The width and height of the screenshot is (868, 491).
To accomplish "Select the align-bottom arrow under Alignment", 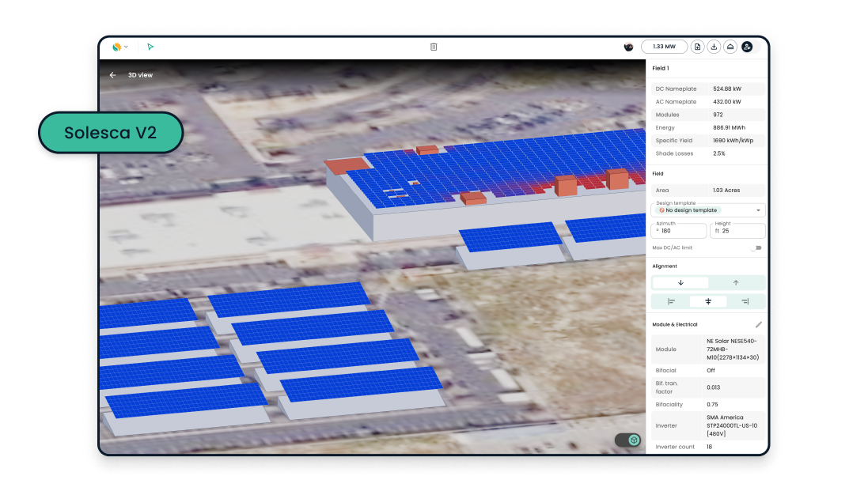I will [680, 282].
